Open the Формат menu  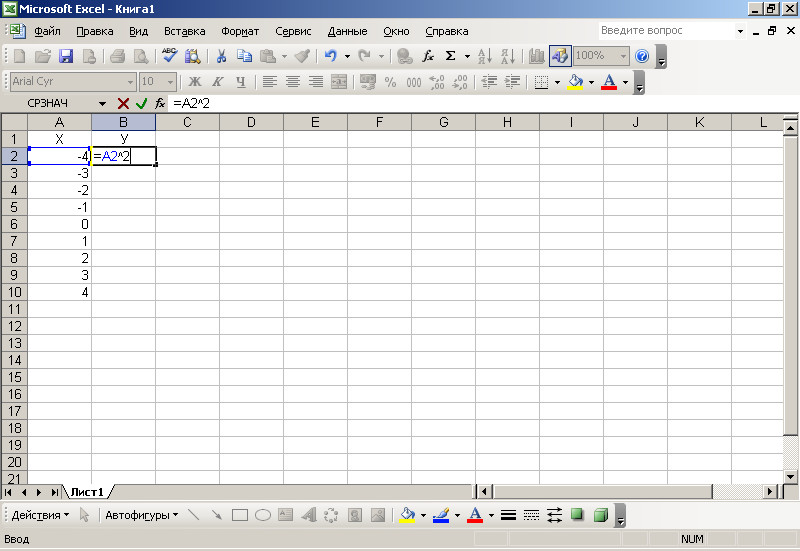pyautogui.click(x=240, y=31)
